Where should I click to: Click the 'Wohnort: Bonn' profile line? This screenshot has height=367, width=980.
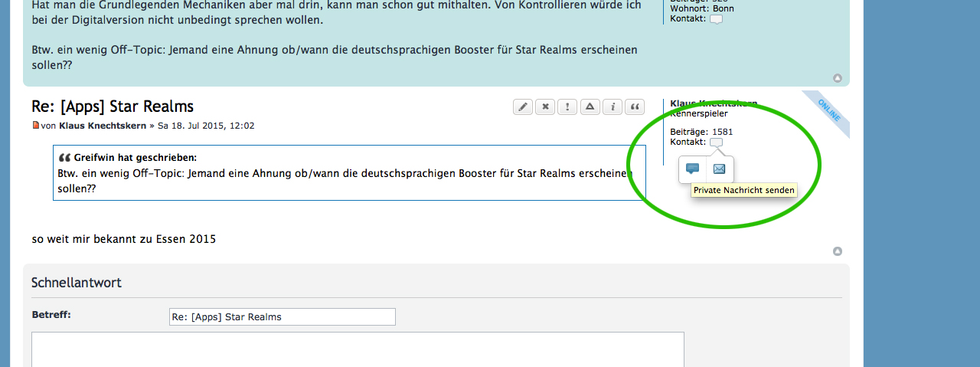pyautogui.click(x=702, y=8)
